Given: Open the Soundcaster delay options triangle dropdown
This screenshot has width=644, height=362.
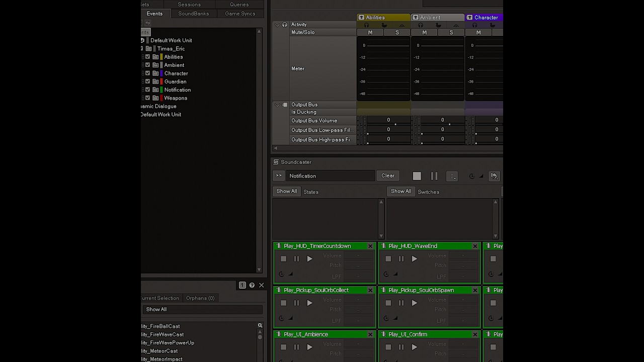Looking at the screenshot, I should (481, 176).
